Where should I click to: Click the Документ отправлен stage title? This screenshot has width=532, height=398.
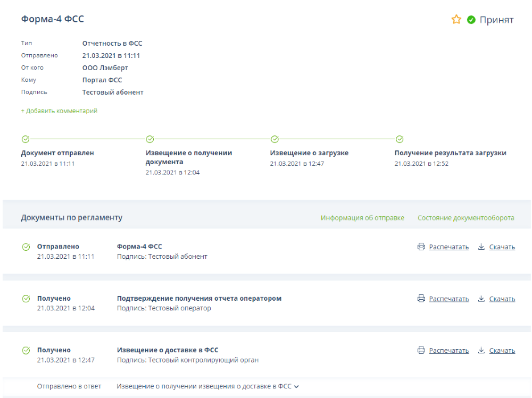click(x=57, y=153)
